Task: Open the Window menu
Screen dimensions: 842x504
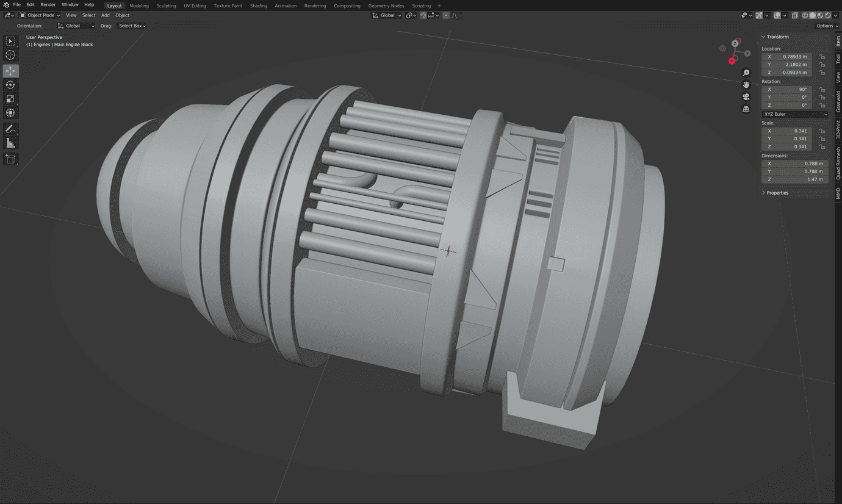Action: click(x=70, y=5)
